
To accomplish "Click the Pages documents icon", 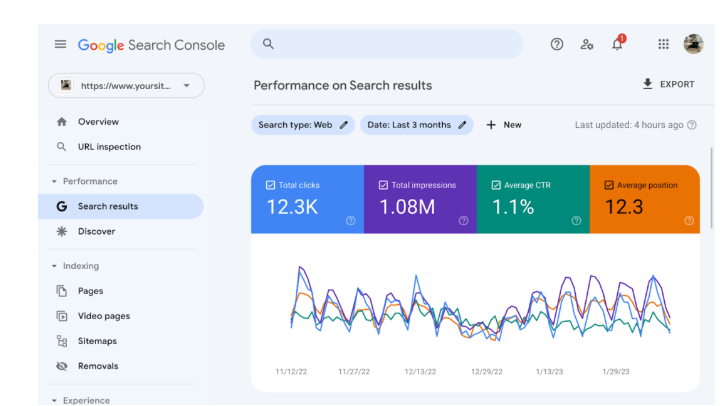I will click(x=62, y=291).
